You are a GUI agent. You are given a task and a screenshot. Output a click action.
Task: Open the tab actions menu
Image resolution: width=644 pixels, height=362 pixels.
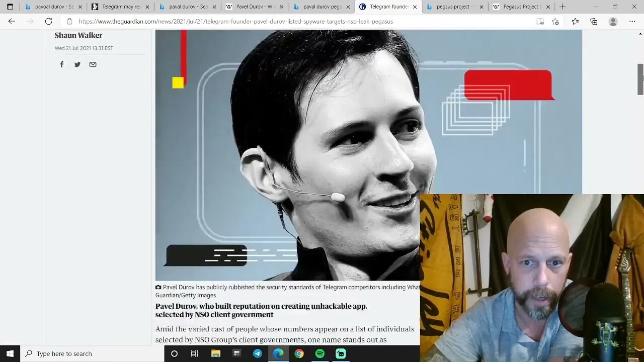[10, 7]
